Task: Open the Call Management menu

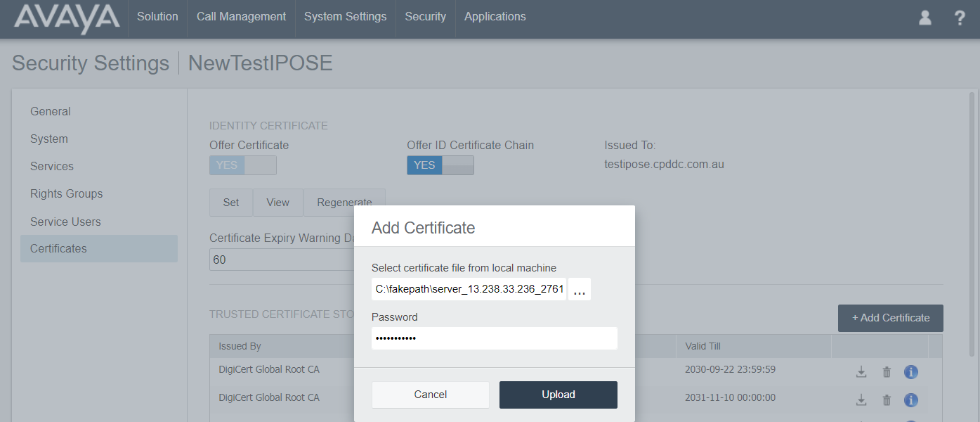Action: point(241,17)
